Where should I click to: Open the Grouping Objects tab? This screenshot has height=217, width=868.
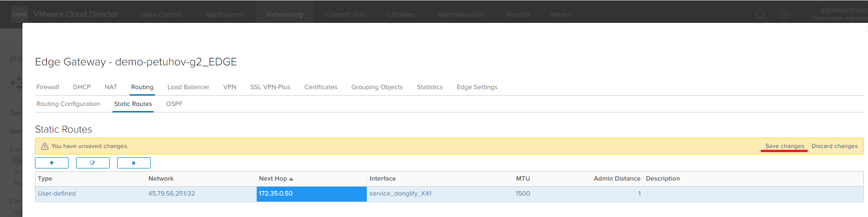377,87
